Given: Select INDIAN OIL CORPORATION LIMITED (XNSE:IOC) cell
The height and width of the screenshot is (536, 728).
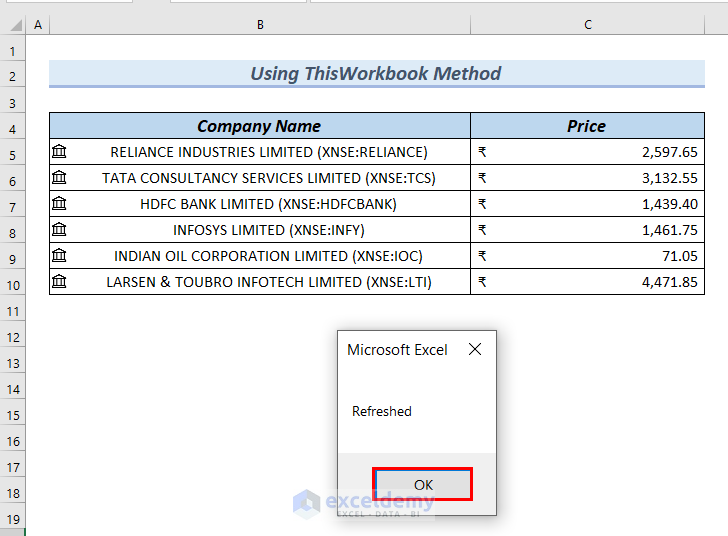Looking at the screenshot, I should (x=260, y=256).
